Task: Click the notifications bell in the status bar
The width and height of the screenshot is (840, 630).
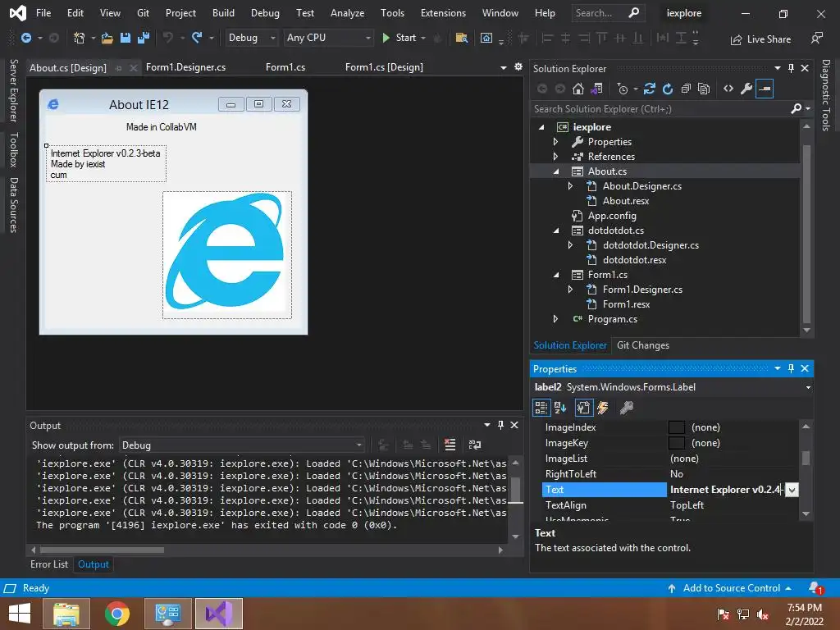Action: (815, 588)
